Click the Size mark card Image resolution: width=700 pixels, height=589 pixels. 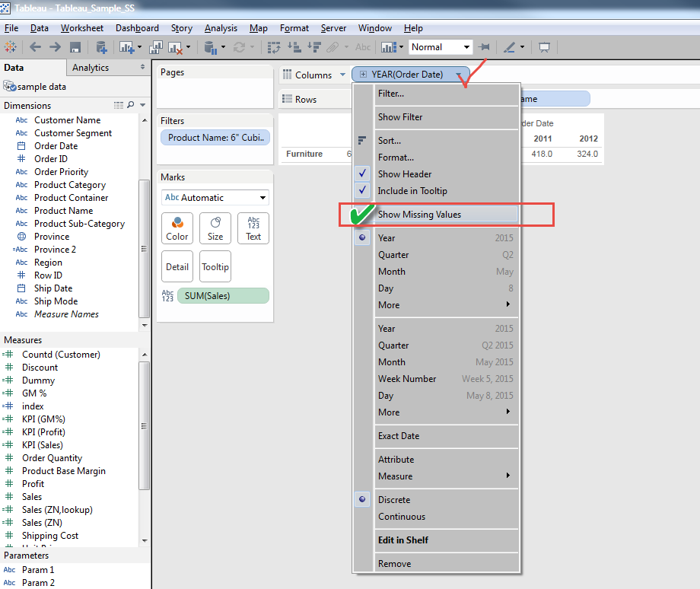click(x=215, y=228)
